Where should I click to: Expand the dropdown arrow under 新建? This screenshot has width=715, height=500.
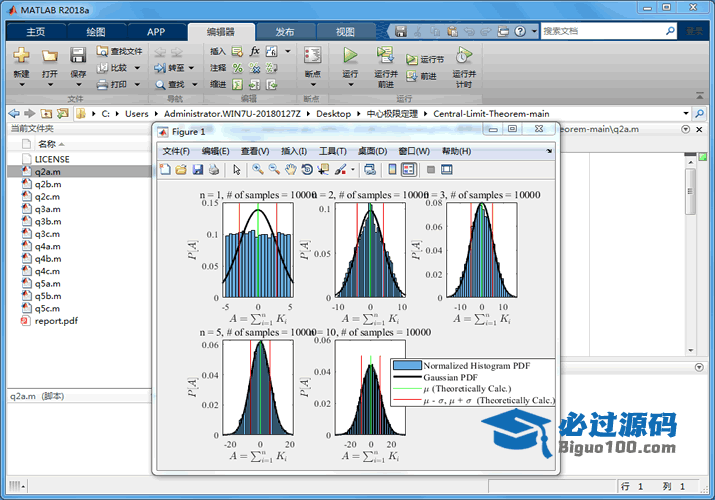coord(21,84)
